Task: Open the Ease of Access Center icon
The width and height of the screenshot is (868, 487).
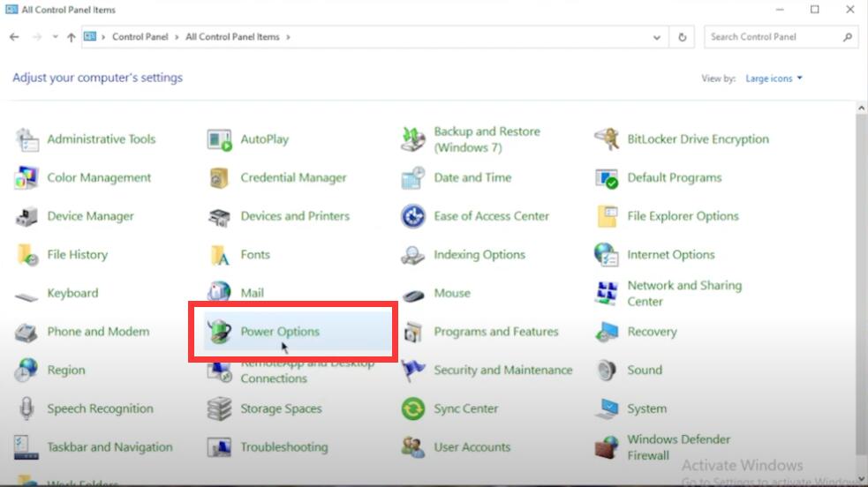Action: [x=412, y=216]
